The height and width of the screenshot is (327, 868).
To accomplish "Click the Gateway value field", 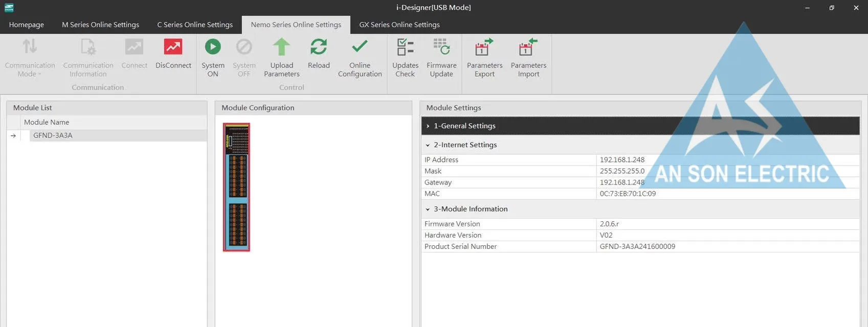I will [727, 182].
